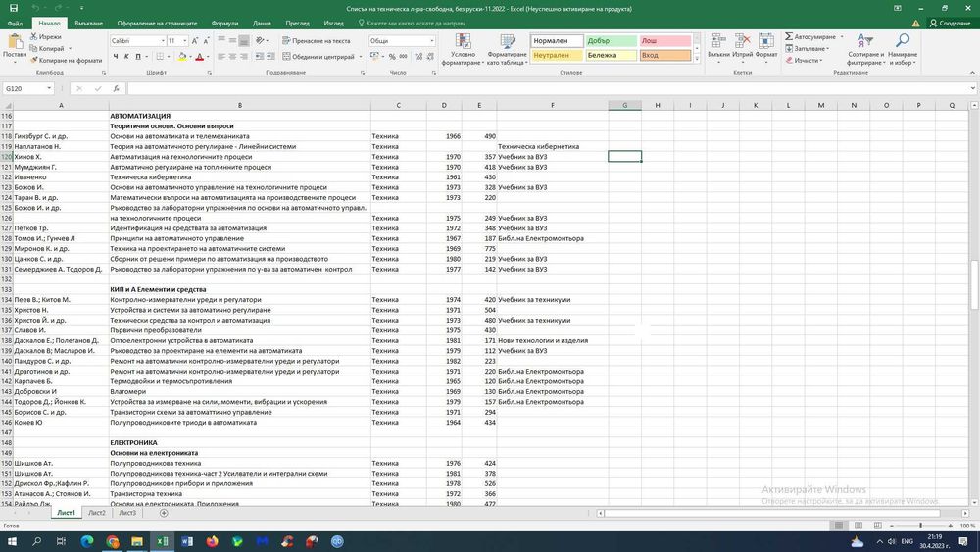Collapse the ribbon with the caret
Viewport: 980px width, 552px height.
point(972,73)
